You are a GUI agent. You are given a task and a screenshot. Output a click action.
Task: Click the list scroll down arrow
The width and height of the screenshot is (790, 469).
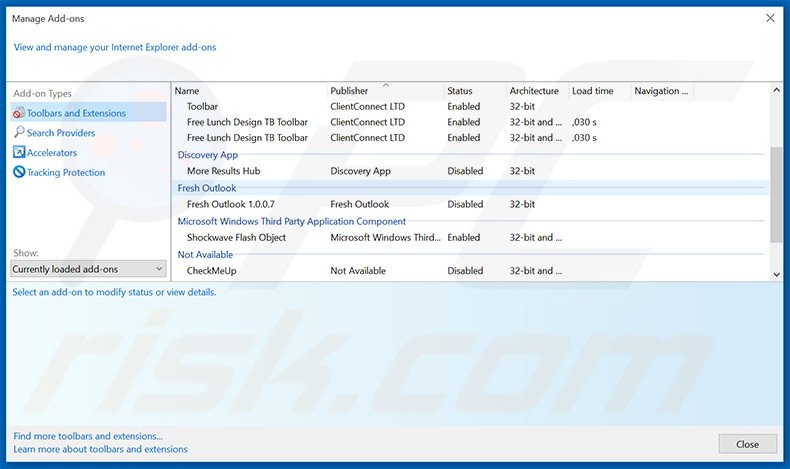click(x=776, y=275)
